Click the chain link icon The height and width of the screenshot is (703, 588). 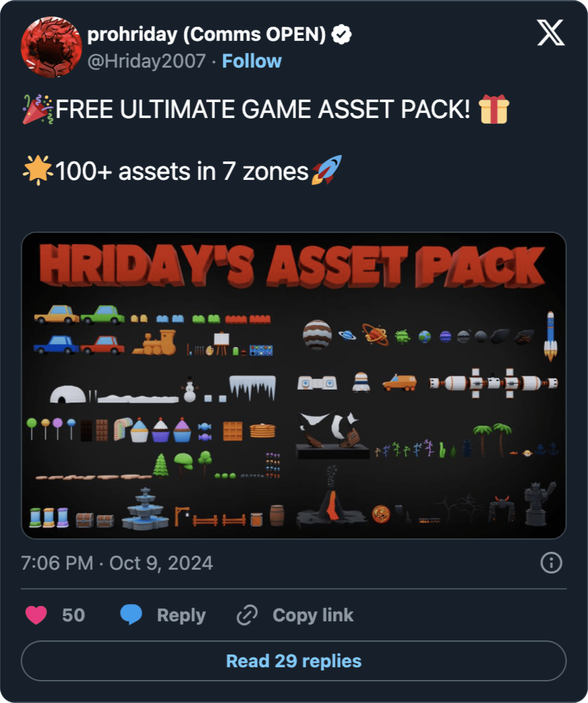click(x=247, y=615)
